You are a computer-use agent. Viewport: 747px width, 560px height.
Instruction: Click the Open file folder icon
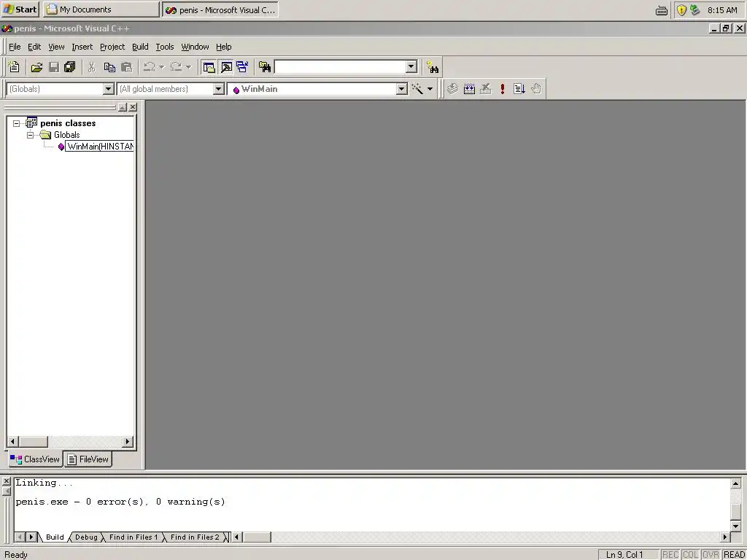click(x=36, y=67)
